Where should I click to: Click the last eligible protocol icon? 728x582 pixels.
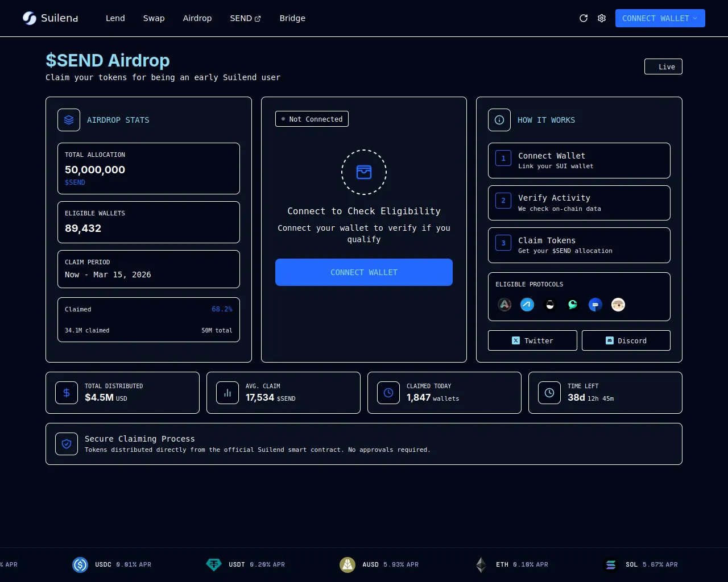point(618,305)
